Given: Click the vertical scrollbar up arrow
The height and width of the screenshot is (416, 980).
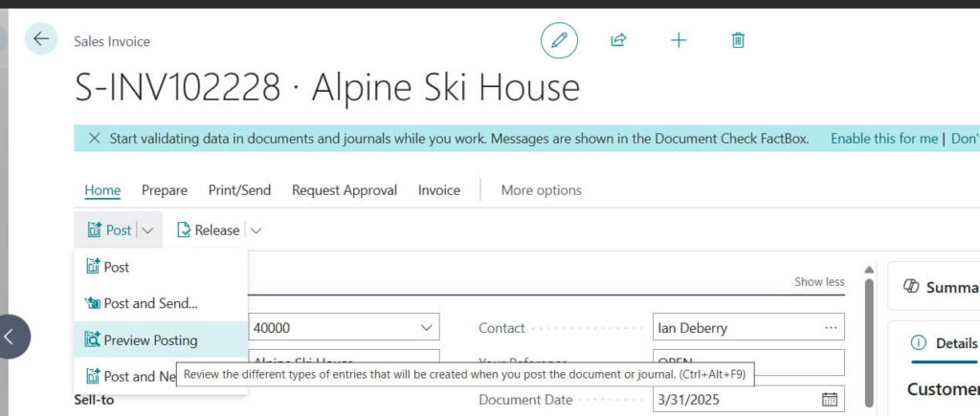Looking at the screenshot, I should [x=868, y=270].
